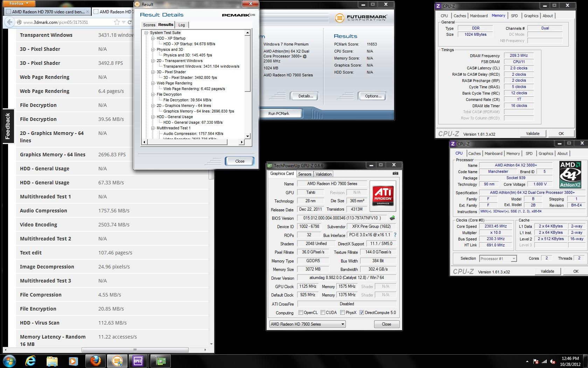The width and height of the screenshot is (588, 368).
Task: Show hidden tray icons arrow
Action: pyautogui.click(x=527, y=361)
